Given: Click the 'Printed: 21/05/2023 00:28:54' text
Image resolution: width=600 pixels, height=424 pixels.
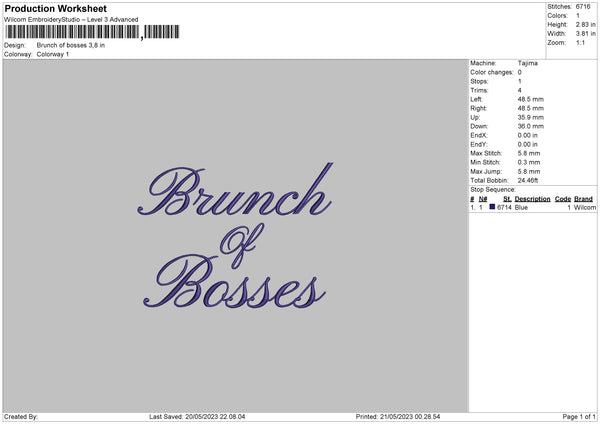Looking at the screenshot, I should click(398, 417).
